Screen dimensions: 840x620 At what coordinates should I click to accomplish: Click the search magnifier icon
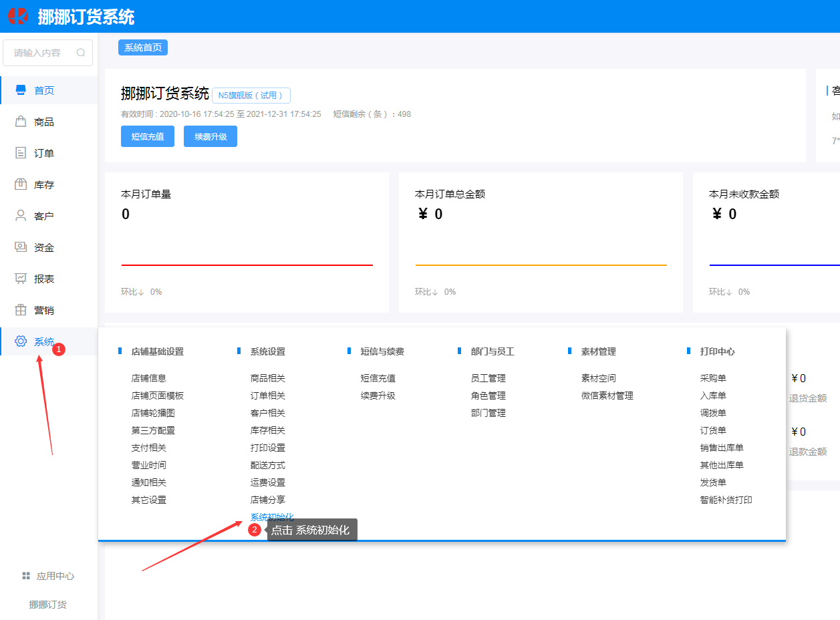click(81, 53)
